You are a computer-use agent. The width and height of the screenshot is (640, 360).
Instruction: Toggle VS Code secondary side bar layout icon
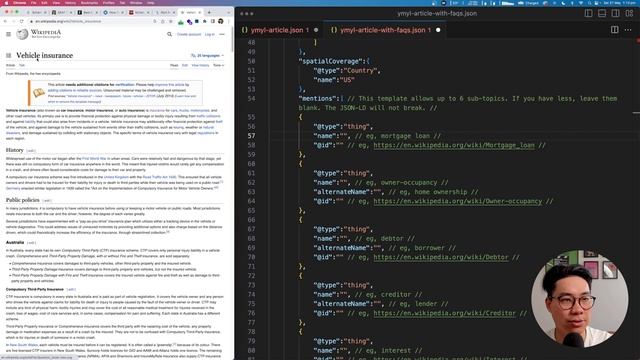pyautogui.click(x=616, y=13)
